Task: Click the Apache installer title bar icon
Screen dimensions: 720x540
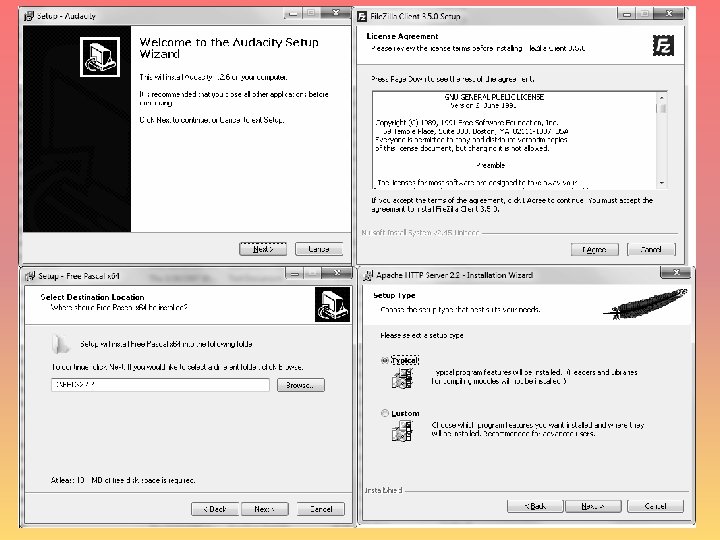Action: coord(368,276)
